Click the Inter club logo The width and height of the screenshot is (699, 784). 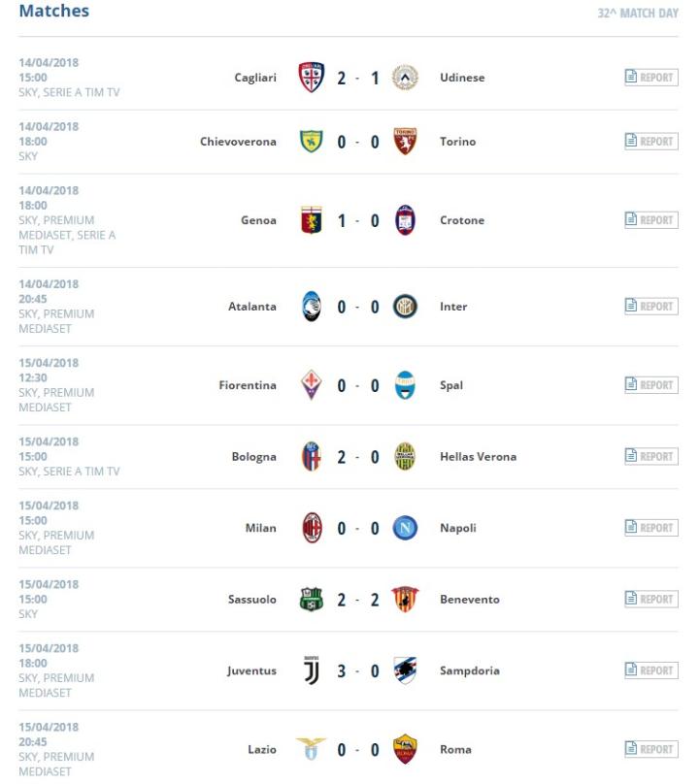pos(405,307)
